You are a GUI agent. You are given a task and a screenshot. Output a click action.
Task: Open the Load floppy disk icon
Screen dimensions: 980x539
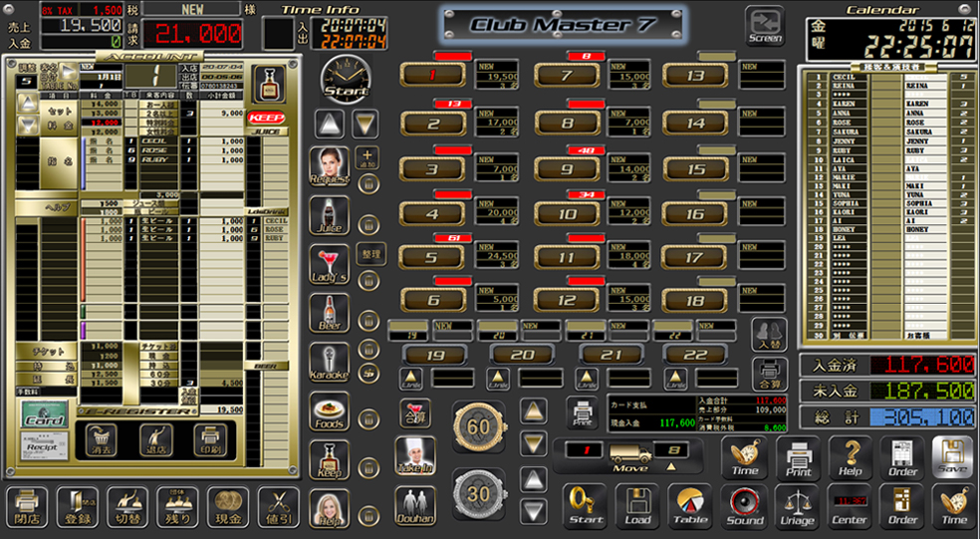click(x=637, y=504)
